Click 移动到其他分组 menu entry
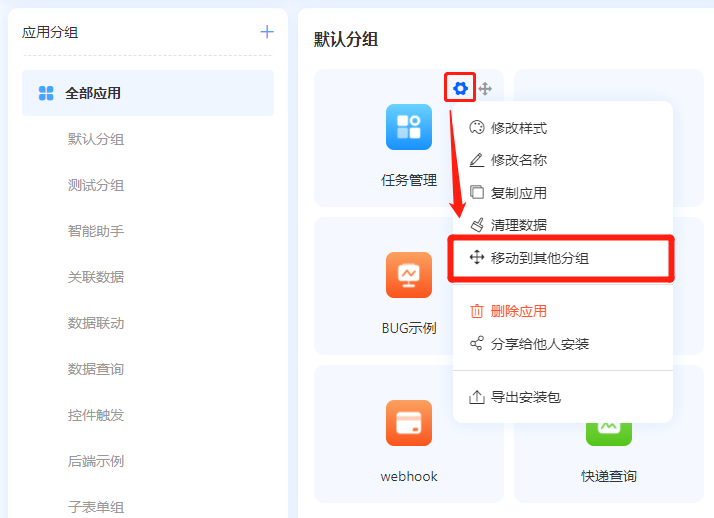Screen dimensions: 714x518 coord(540,258)
